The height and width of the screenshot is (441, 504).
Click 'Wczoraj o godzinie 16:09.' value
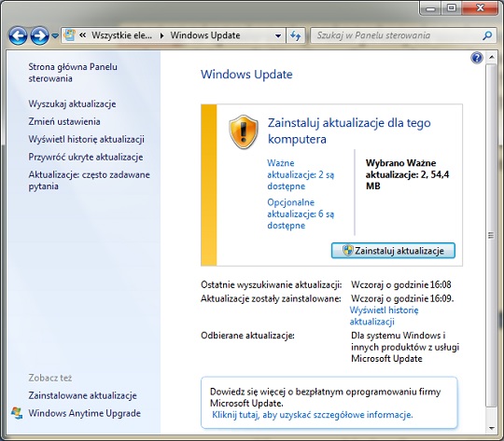coord(402,298)
